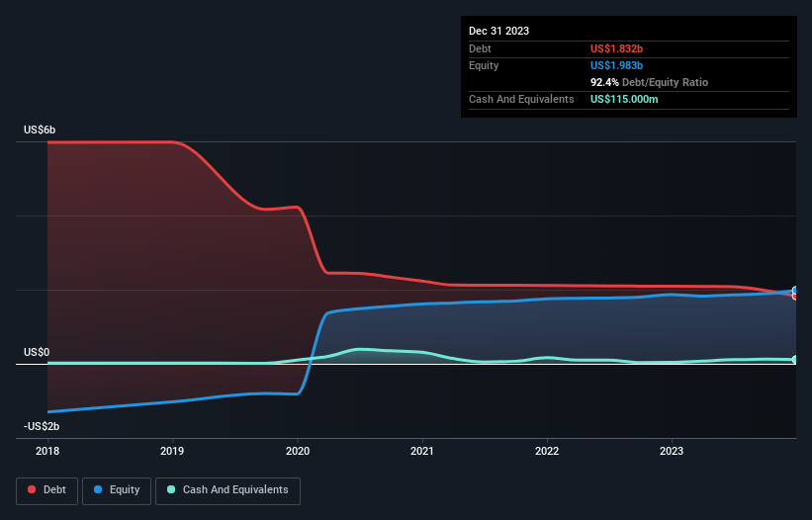Click the 2020 x-axis label
Screen dimensions: 812x520
298,451
